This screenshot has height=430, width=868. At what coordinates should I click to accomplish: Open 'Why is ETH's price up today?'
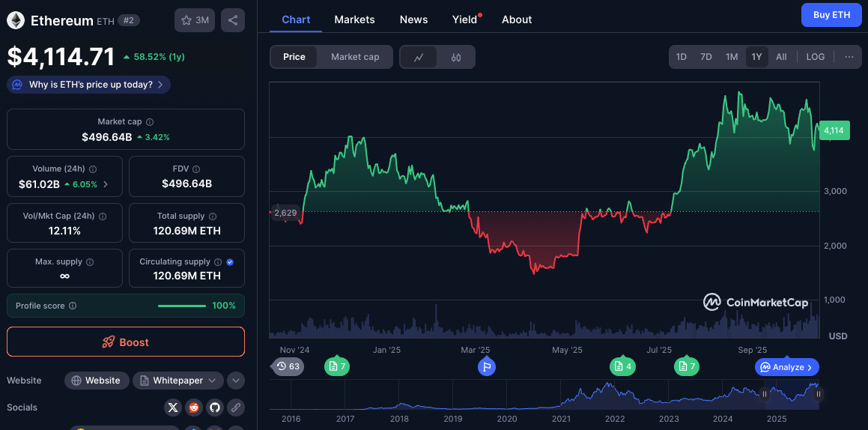(88, 85)
